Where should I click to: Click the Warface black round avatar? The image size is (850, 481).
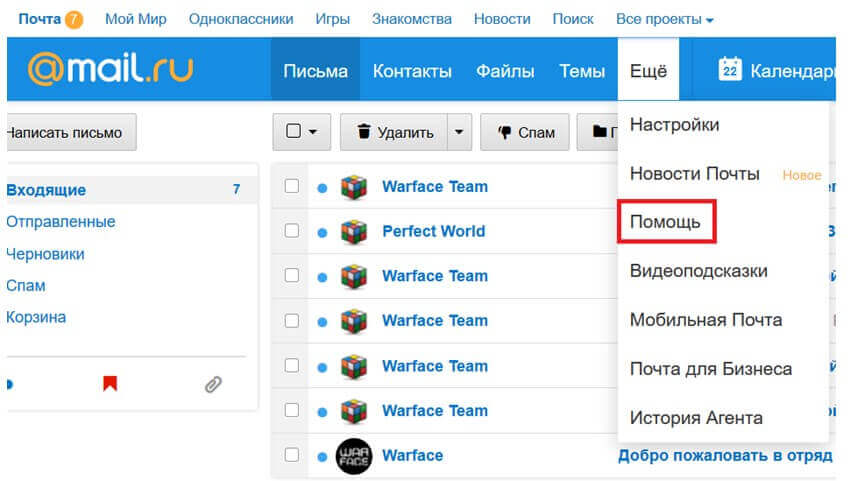coord(353,456)
